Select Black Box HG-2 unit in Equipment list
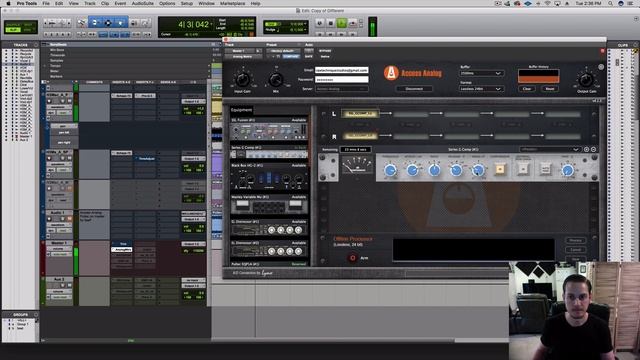640x360 pixels. [x=269, y=177]
